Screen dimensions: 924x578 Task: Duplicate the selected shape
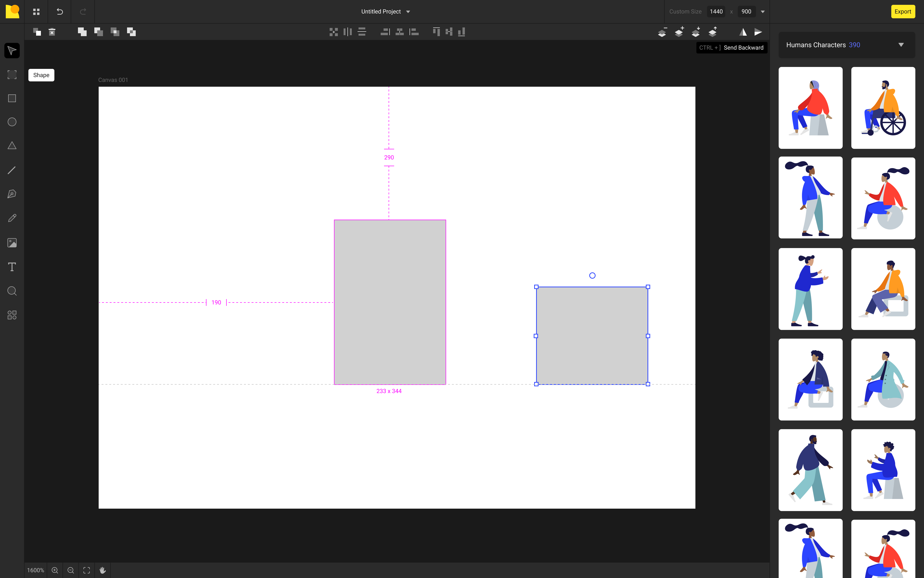click(37, 32)
